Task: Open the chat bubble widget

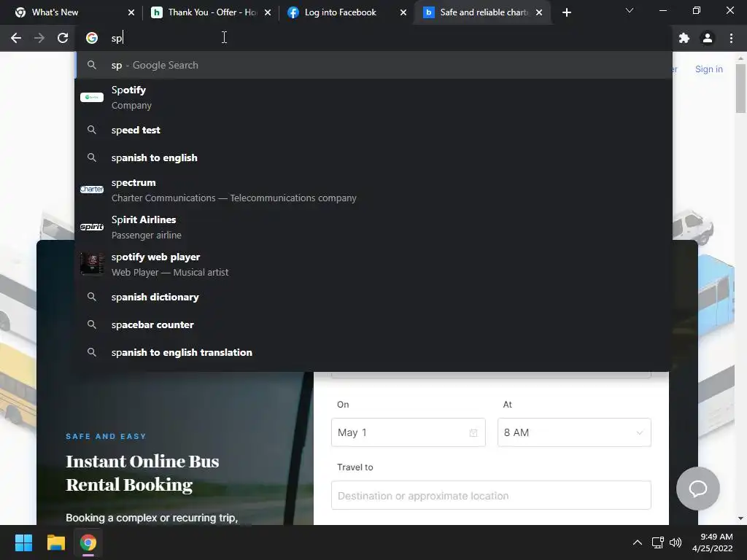Action: (698, 489)
